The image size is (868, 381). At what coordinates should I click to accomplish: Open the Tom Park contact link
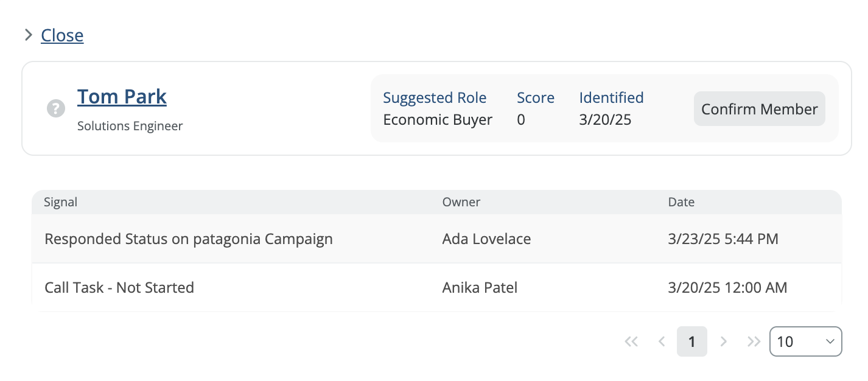122,97
